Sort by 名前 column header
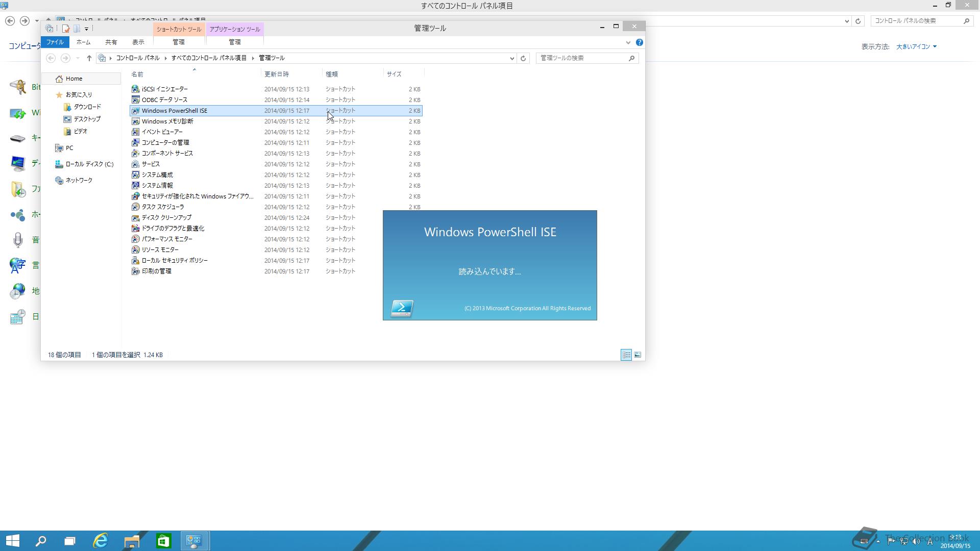The height and width of the screenshot is (551, 980). click(x=195, y=74)
